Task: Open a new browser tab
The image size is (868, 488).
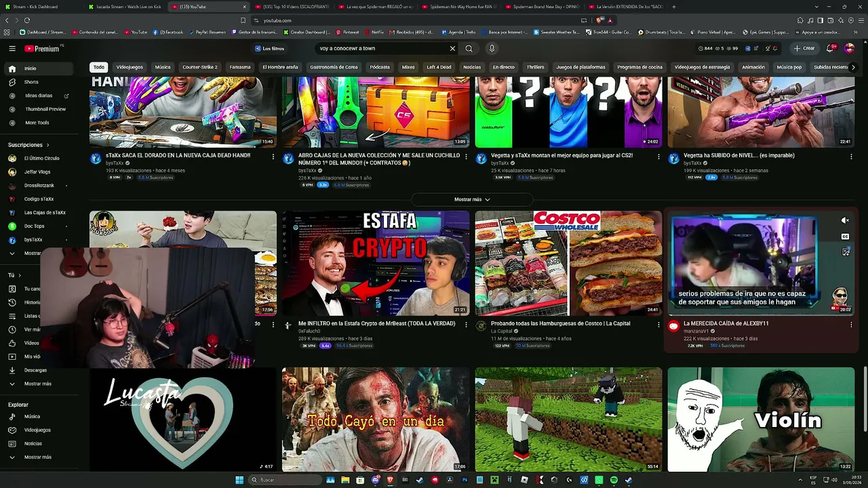Action: [673, 7]
